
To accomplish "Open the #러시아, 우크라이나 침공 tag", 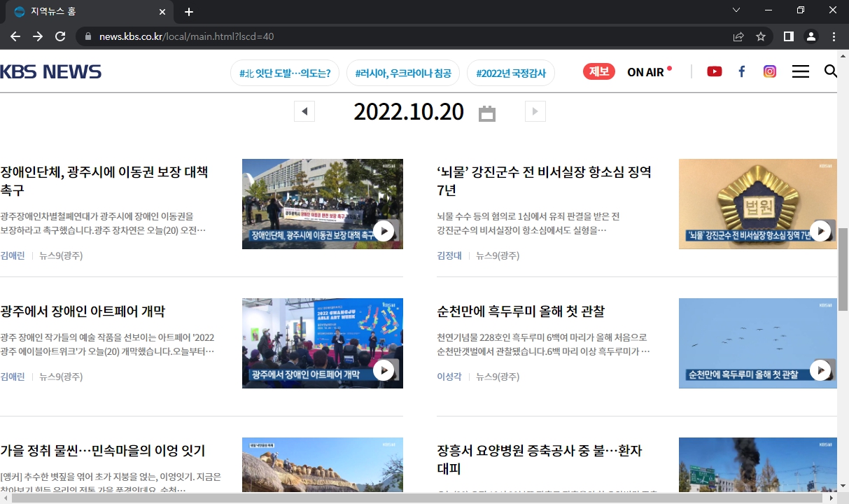I will click(403, 73).
